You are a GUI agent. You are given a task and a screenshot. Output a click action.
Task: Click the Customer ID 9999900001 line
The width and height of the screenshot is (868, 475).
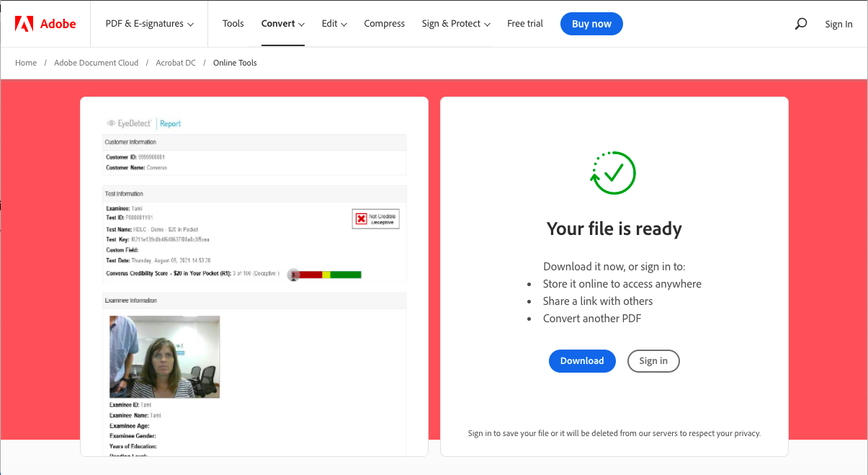coord(135,157)
